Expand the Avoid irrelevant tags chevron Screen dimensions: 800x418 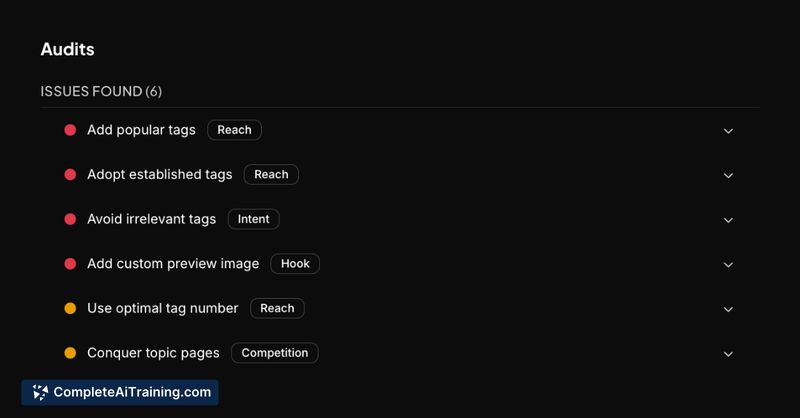pos(728,220)
